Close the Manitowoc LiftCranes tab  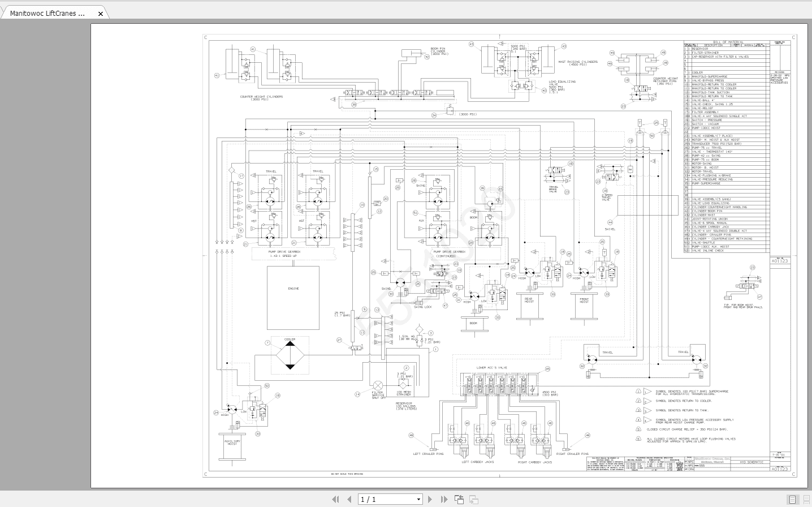pos(100,14)
